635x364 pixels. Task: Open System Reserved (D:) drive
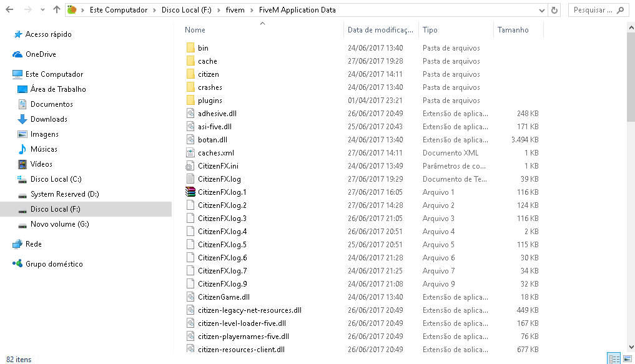(58, 194)
